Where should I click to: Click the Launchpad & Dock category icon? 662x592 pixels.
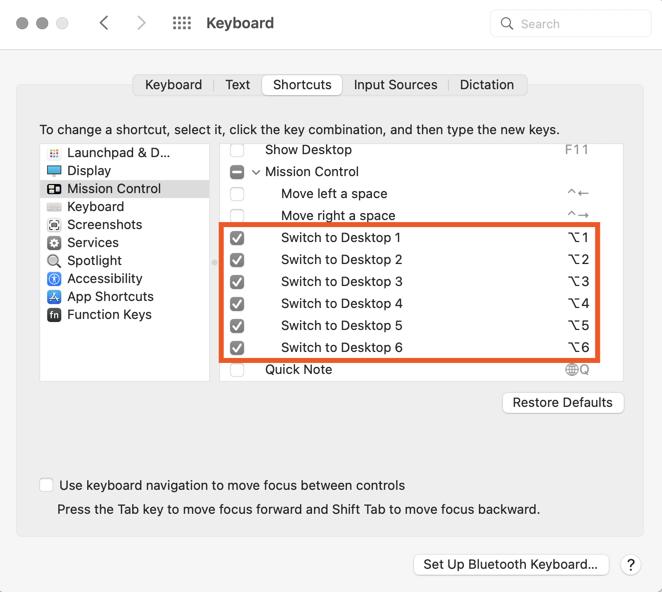pos(54,153)
